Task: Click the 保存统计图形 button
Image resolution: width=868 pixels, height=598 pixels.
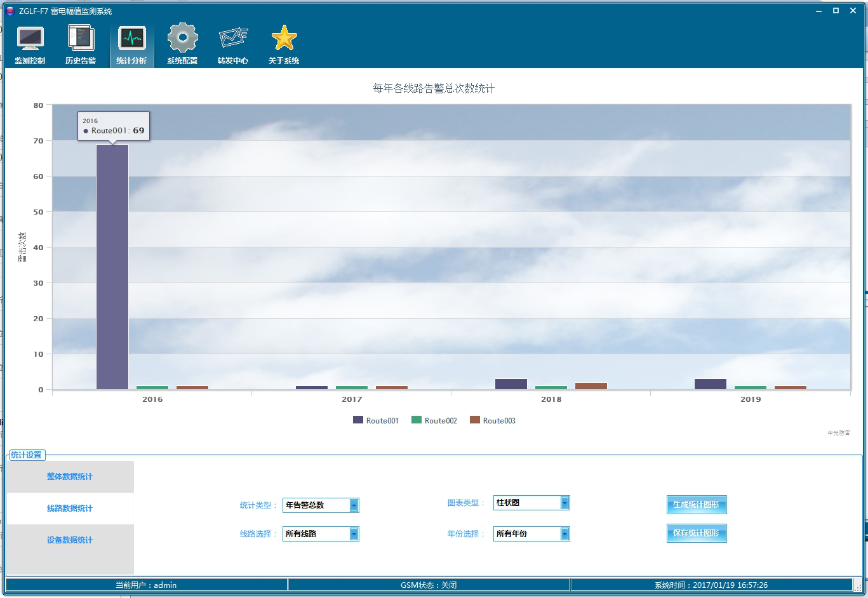Action: pos(696,533)
